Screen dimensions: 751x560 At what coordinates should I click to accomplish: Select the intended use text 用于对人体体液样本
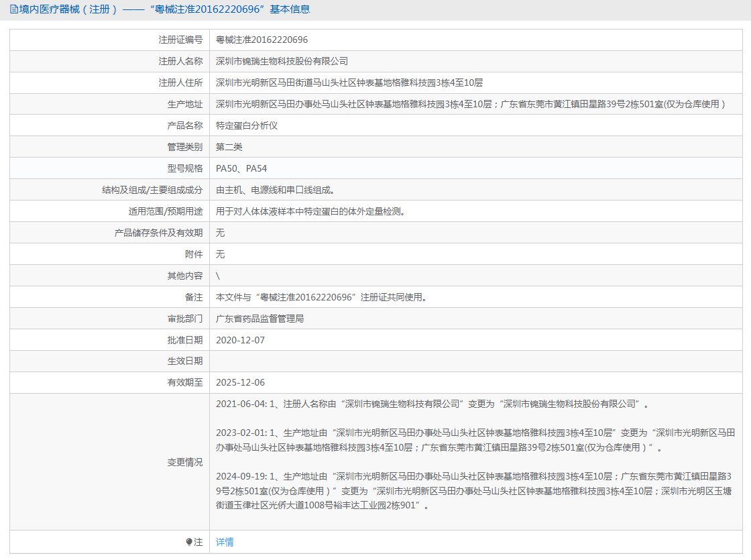point(255,211)
